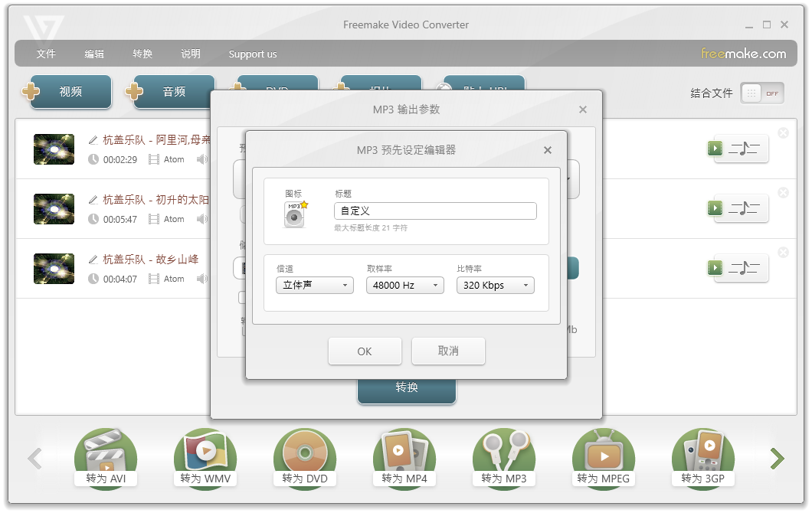The image size is (812, 513).
Task: Confirm preset with the OK button
Action: pyautogui.click(x=365, y=351)
